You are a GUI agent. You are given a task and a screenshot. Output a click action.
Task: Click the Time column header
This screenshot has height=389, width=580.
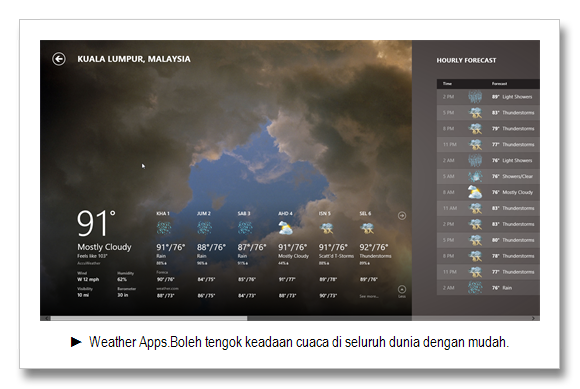[x=447, y=84]
